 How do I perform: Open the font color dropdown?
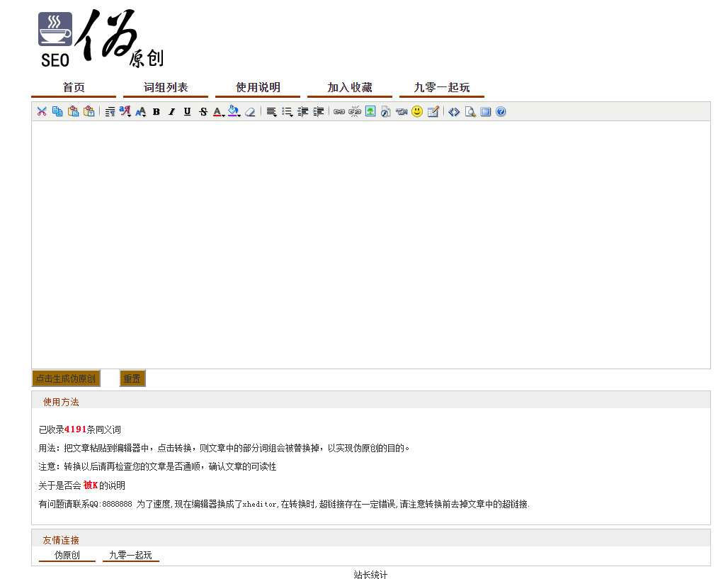(218, 111)
